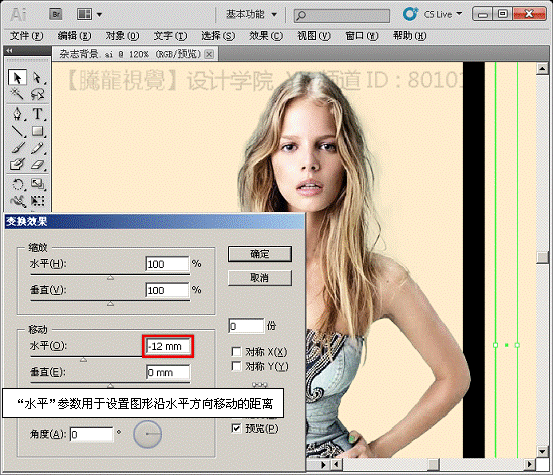Image resolution: width=553 pixels, height=475 pixels.
Task: Enable the 对称 Y(Y) checkbox
Action: click(236, 366)
